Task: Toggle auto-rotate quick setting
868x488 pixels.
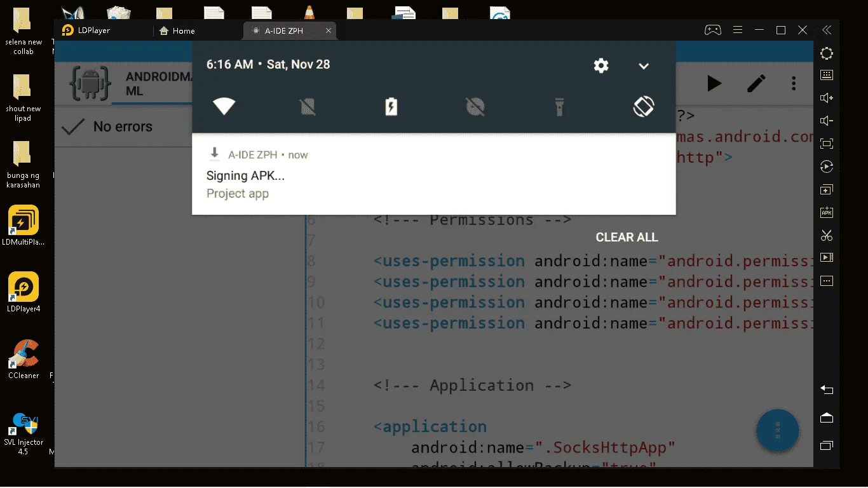Action: point(643,106)
